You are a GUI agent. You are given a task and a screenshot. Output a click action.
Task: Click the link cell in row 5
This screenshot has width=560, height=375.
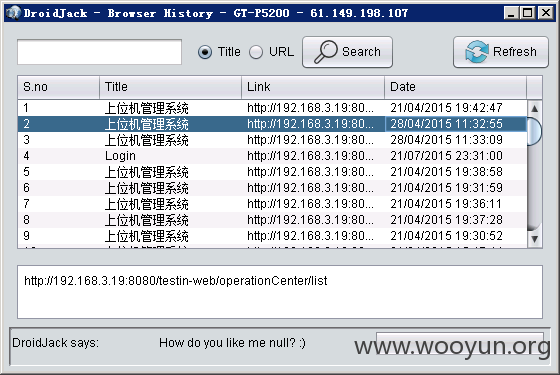[313, 172]
